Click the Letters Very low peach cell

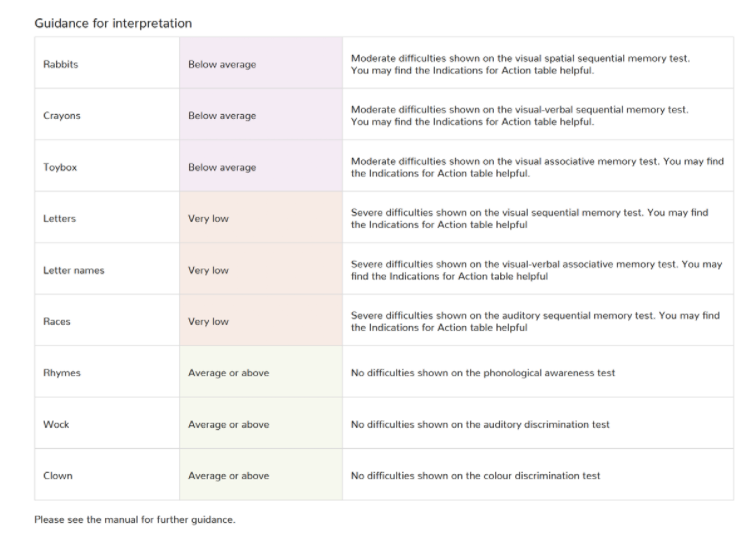click(261, 217)
